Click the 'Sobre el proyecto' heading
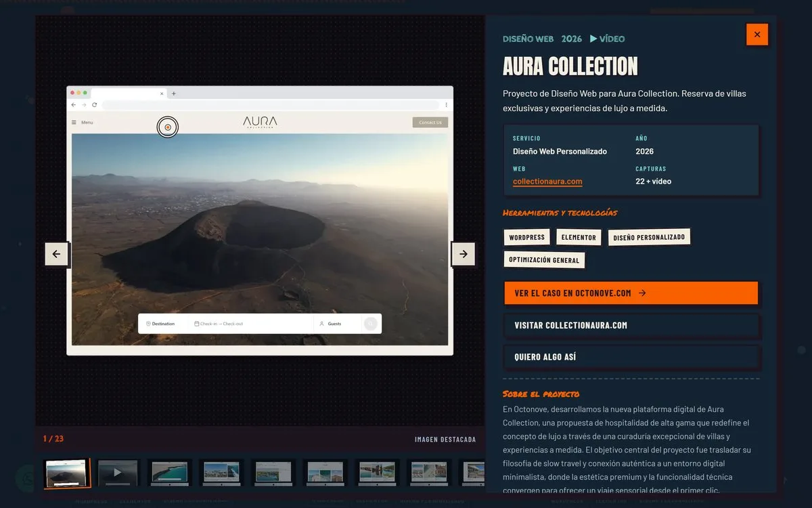Image resolution: width=812 pixels, height=508 pixels. [541, 394]
